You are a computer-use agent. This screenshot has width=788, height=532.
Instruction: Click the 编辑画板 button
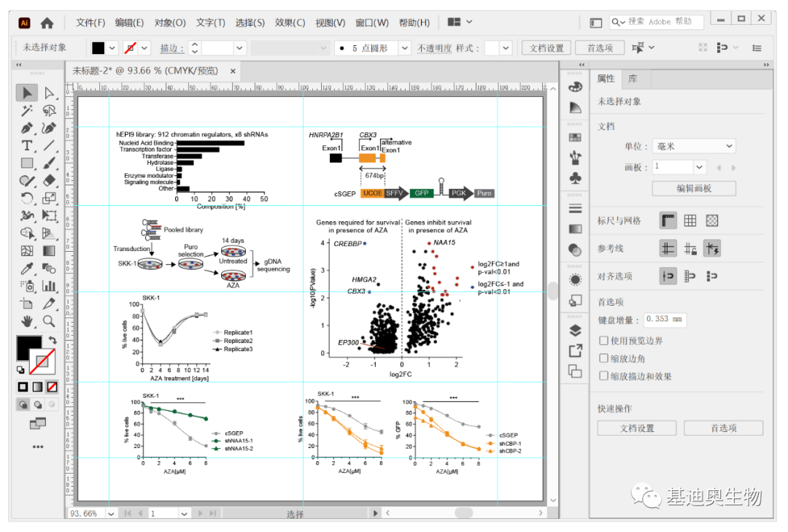coord(694,188)
